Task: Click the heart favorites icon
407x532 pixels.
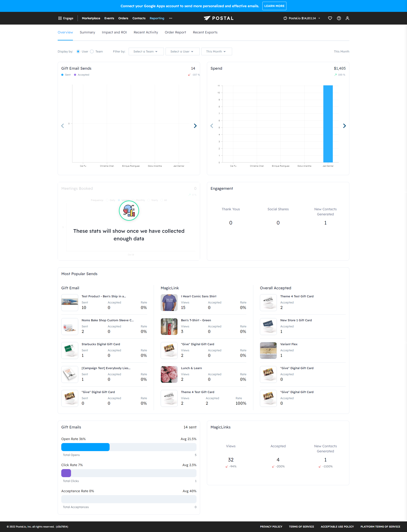Action: tap(330, 18)
